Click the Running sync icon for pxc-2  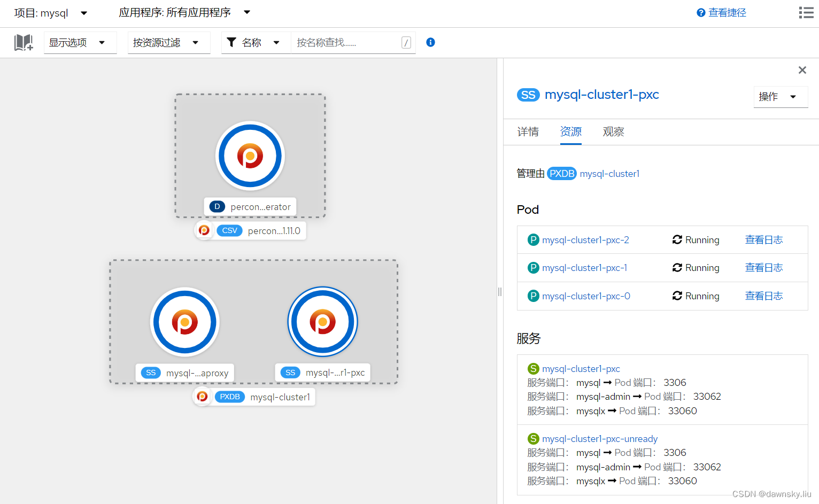(677, 239)
